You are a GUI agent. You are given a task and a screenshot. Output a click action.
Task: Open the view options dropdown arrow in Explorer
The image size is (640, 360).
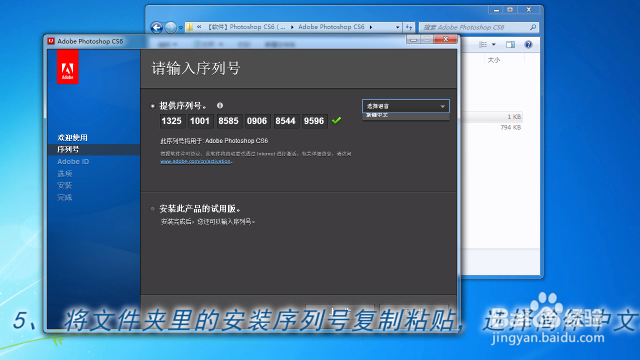coord(493,44)
